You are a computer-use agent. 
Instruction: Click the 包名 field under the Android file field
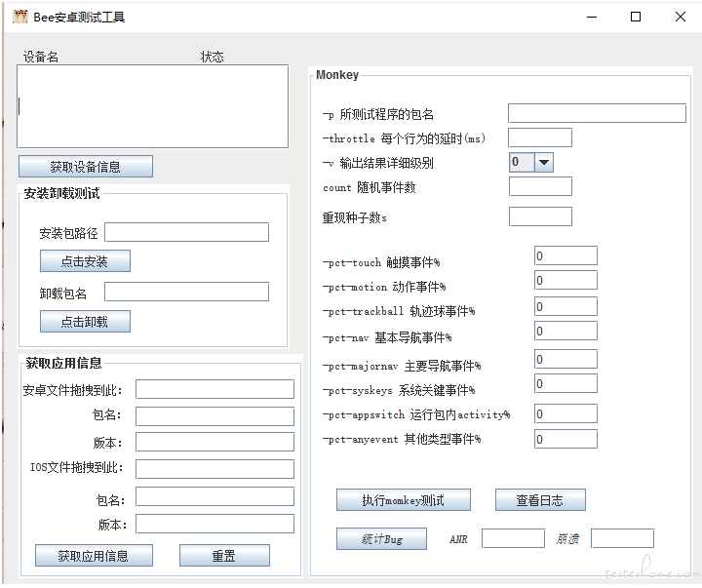[214, 416]
